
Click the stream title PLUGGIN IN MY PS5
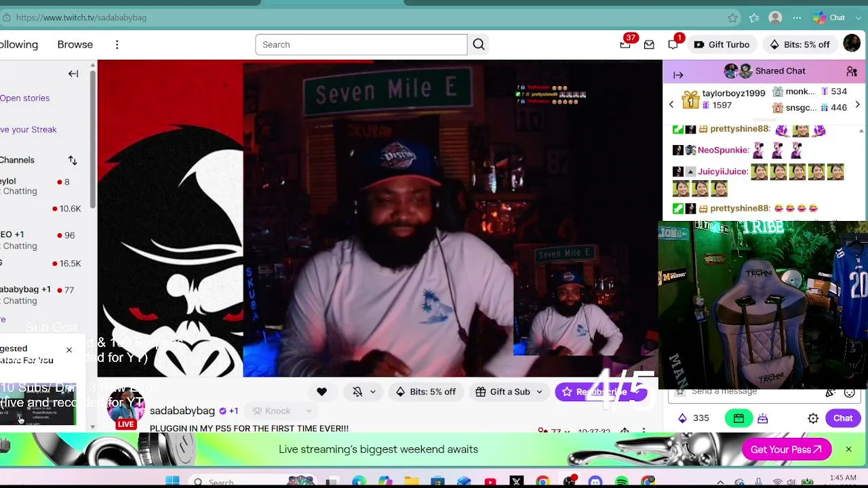[249, 428]
